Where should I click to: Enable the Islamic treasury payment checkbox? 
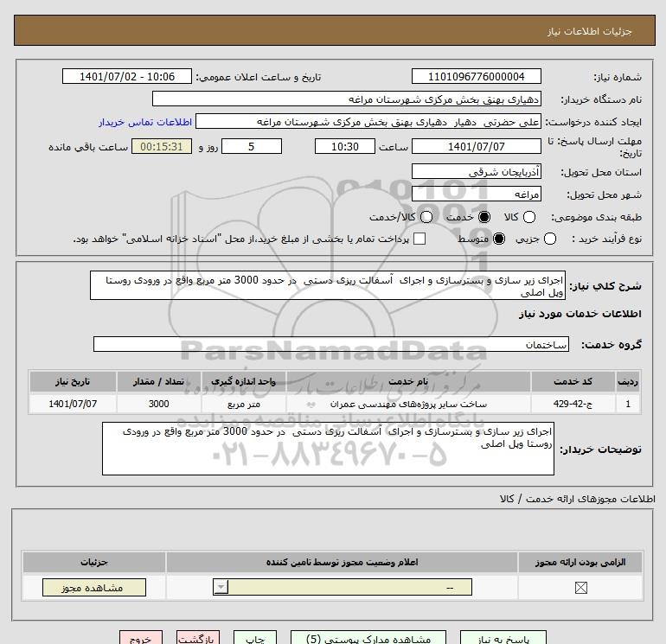point(420,239)
